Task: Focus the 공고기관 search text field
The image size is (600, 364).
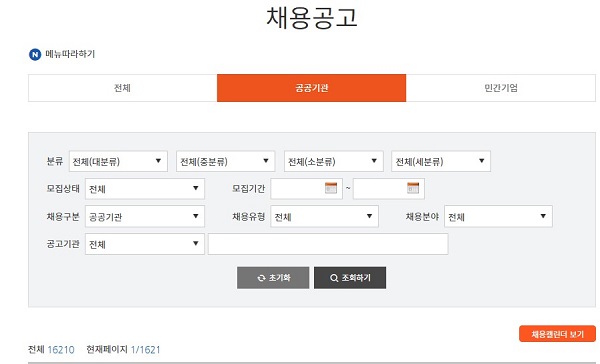Action: 328,244
